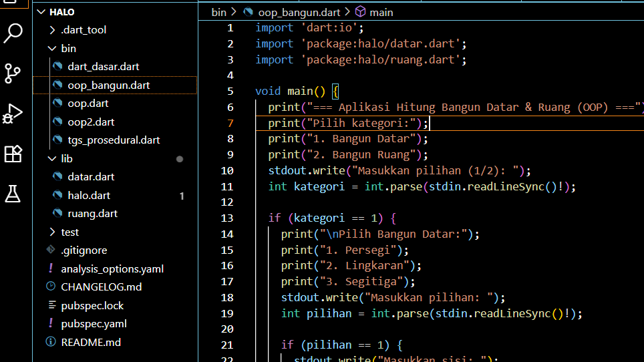The width and height of the screenshot is (644, 362).
Task: Click the Dart icon beside oop_bangun.dart breadcrumb
Action: pos(249,12)
